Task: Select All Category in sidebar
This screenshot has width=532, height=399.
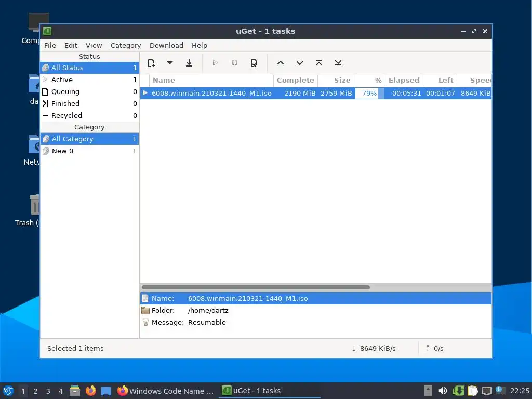Action: click(89, 139)
